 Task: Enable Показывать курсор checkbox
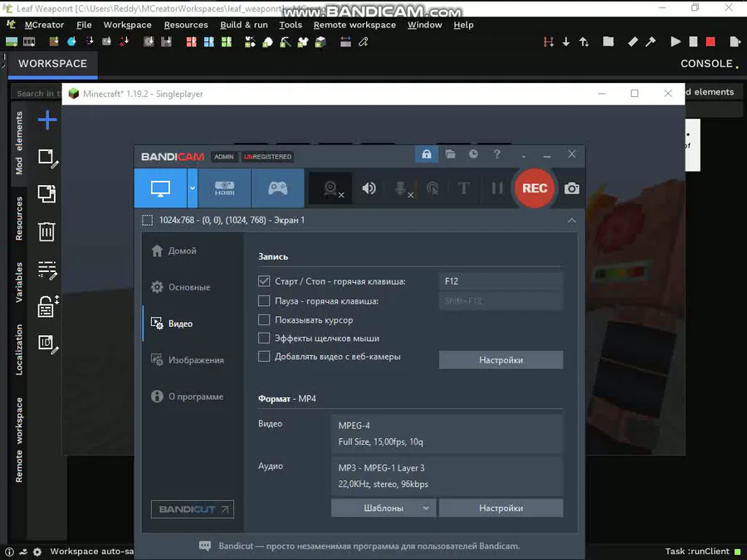click(x=264, y=320)
